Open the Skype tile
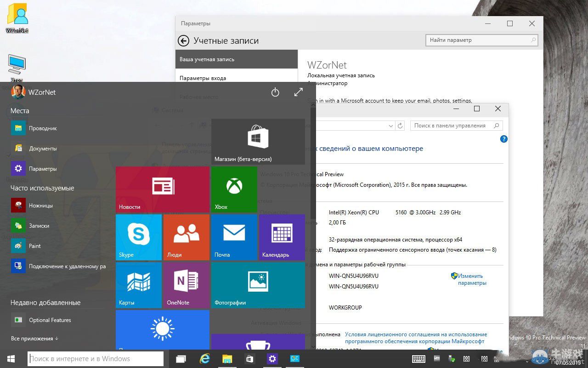The width and height of the screenshot is (588, 368). [x=139, y=237]
